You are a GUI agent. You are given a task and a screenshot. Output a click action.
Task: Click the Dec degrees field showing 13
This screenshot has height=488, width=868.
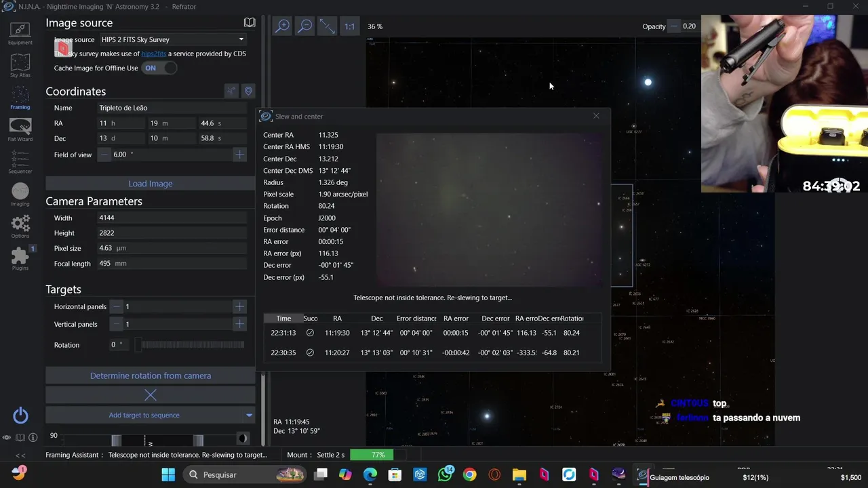121,138
